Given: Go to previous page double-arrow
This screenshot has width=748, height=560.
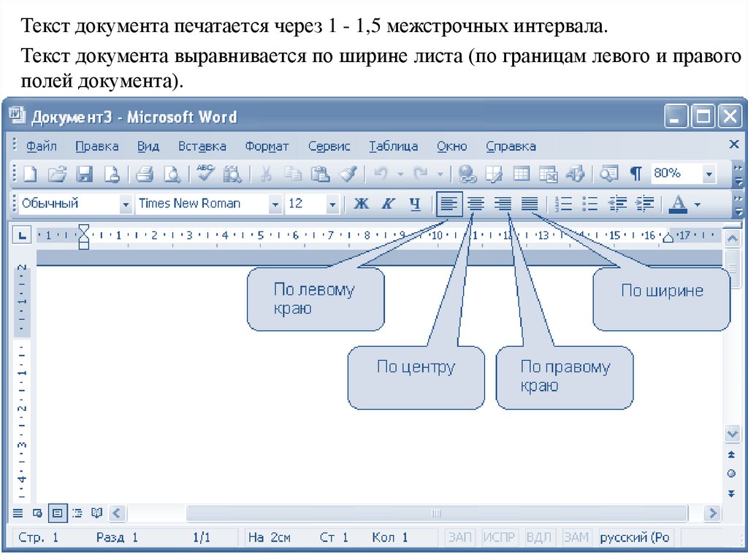Looking at the screenshot, I should [731, 455].
